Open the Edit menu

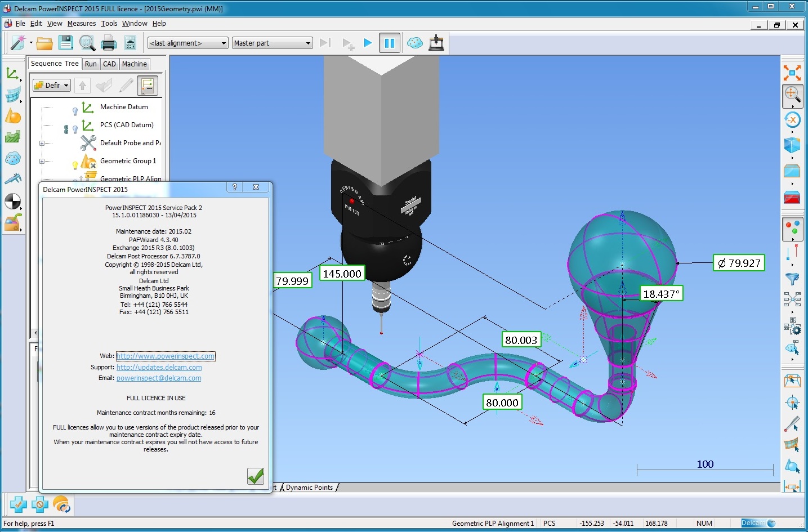(36, 24)
